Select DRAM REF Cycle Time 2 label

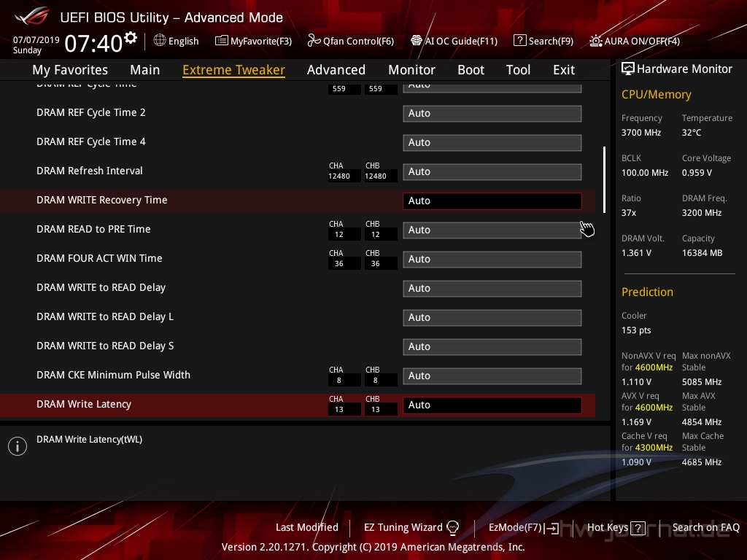point(91,112)
